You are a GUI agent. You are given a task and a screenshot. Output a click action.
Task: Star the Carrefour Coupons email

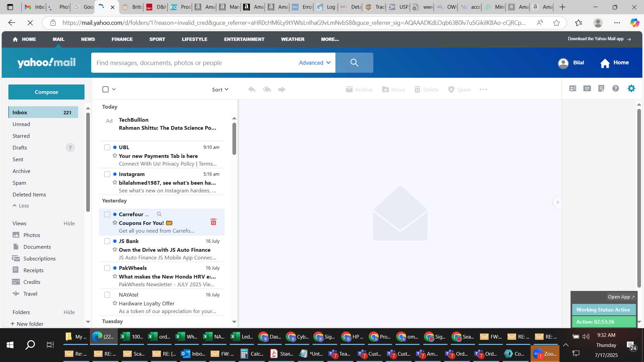tap(115, 223)
